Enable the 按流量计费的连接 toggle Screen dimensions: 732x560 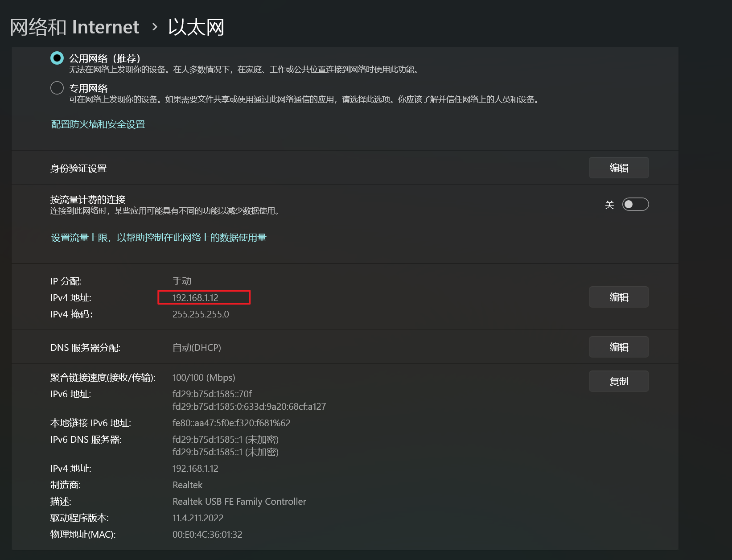[x=635, y=204]
